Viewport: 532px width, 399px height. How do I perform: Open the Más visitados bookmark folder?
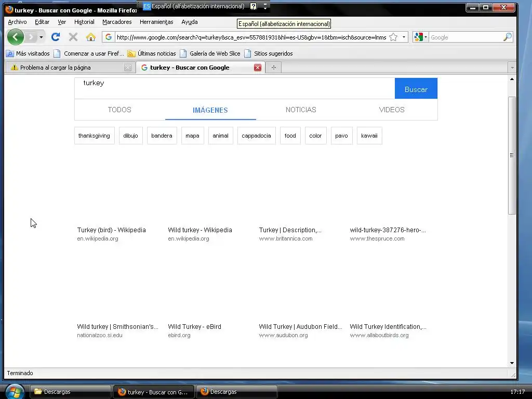[x=28, y=54]
